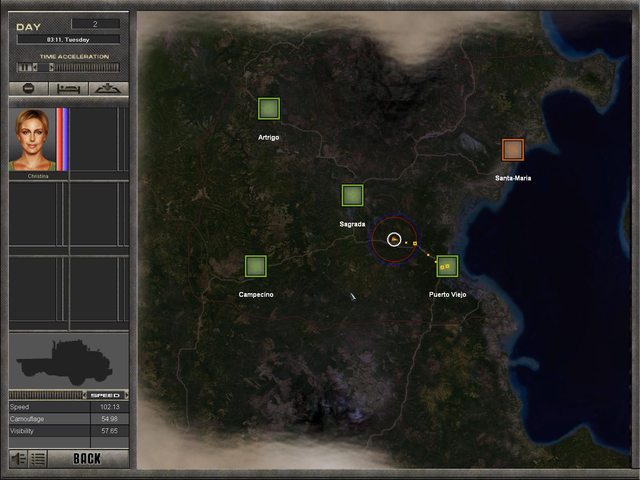Click the TIME ACCELERATION label

(74, 56)
